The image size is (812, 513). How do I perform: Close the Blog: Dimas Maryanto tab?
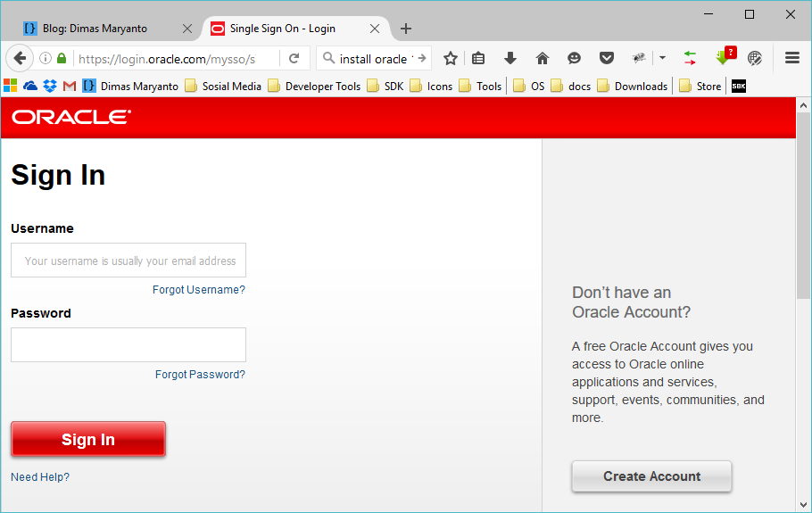187,29
